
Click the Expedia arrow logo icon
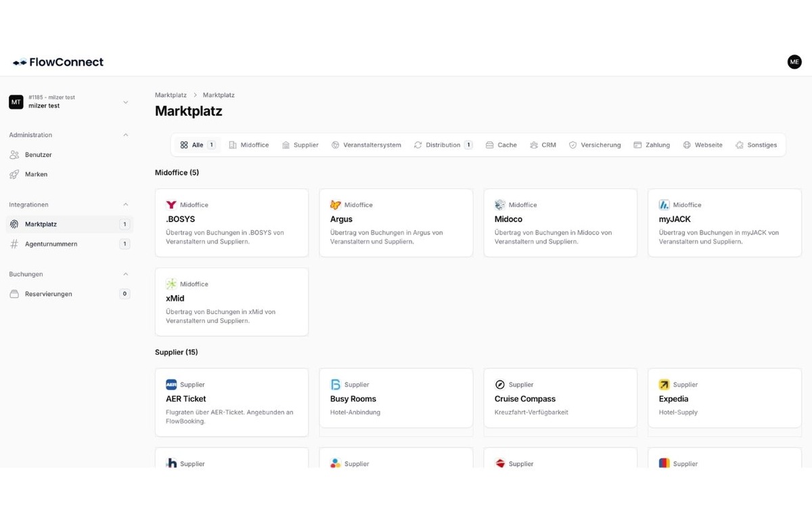(664, 385)
